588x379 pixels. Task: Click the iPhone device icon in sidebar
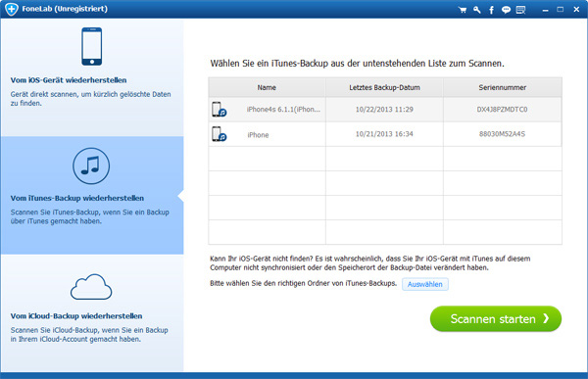point(92,46)
